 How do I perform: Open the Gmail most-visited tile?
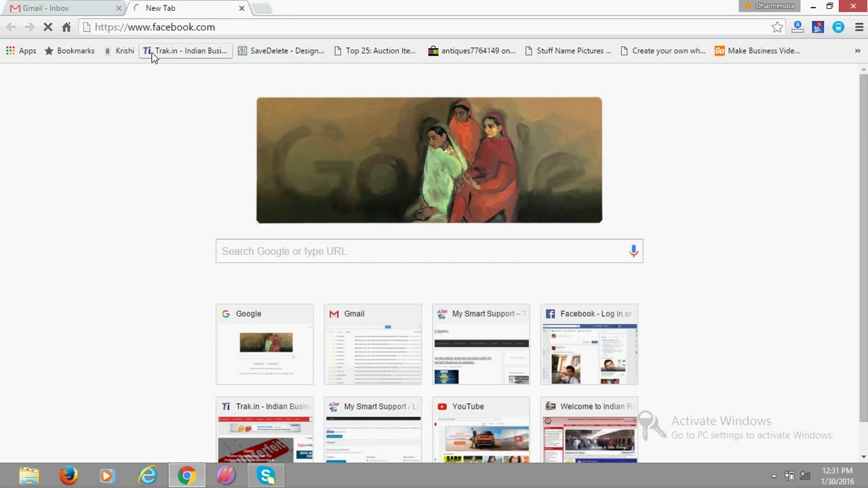pos(373,344)
